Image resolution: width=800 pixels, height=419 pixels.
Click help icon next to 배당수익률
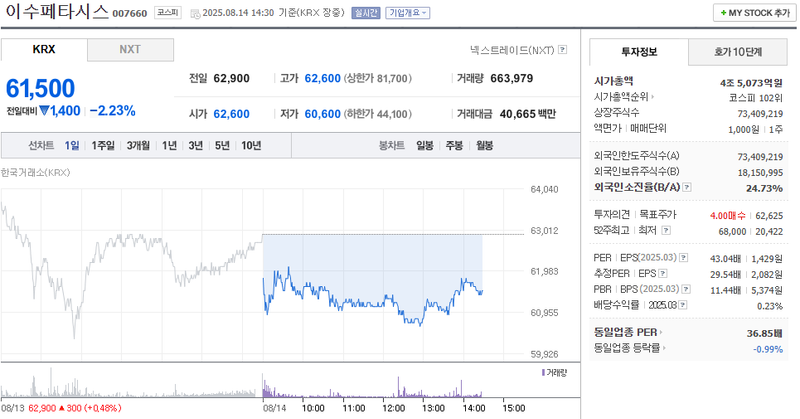683,305
